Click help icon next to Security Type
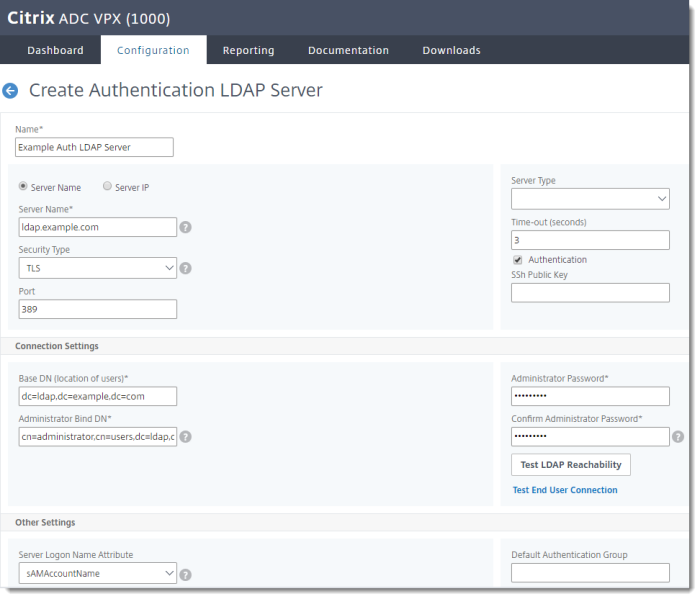 point(185,268)
